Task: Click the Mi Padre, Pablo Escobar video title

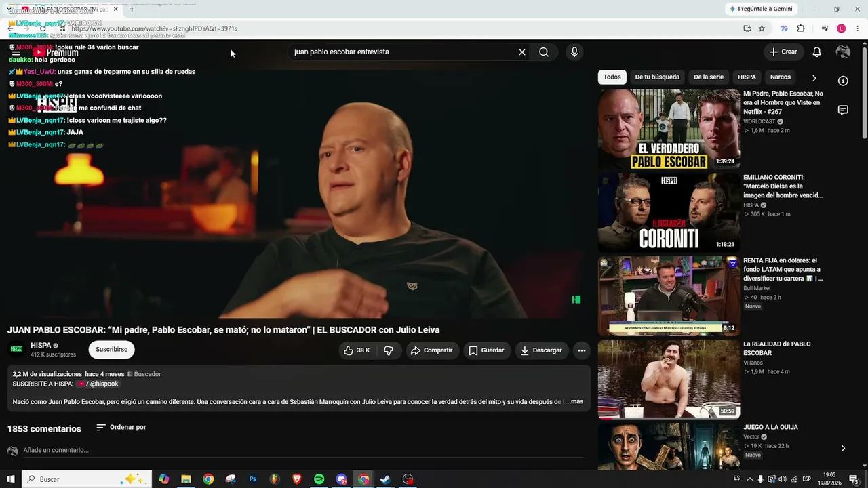Action: [x=783, y=102]
